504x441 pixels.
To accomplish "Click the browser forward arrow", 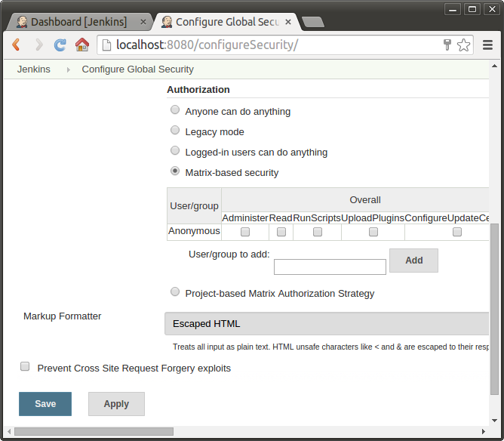I will coord(39,45).
